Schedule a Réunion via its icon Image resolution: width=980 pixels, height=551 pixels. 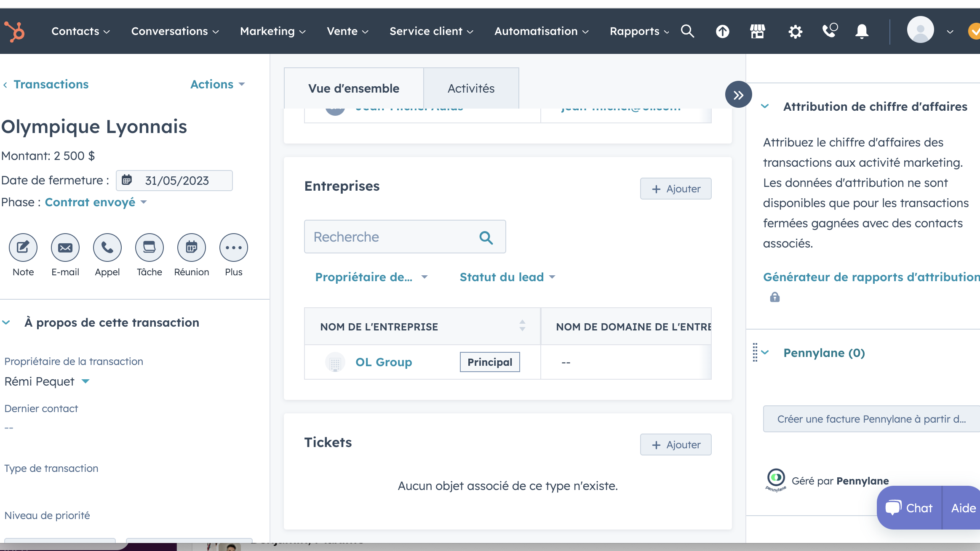tap(191, 248)
